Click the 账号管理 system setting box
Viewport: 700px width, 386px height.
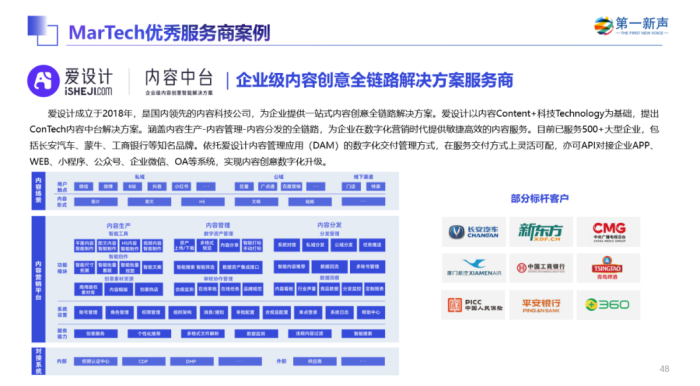click(88, 312)
